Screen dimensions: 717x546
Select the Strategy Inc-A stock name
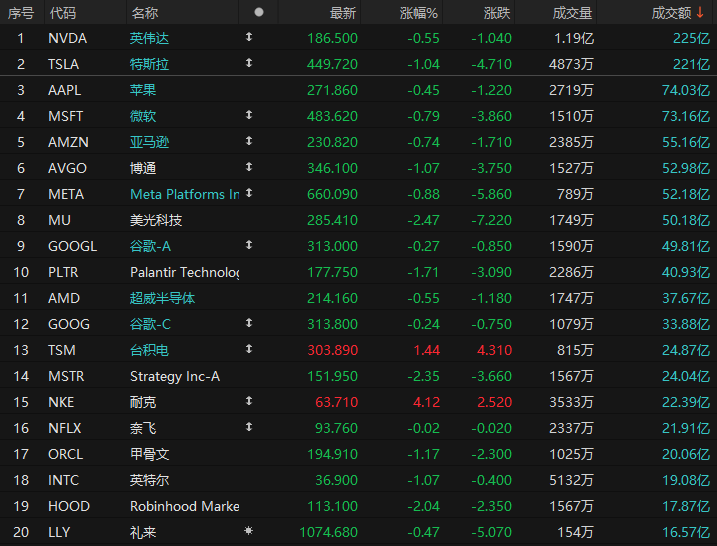(x=175, y=376)
